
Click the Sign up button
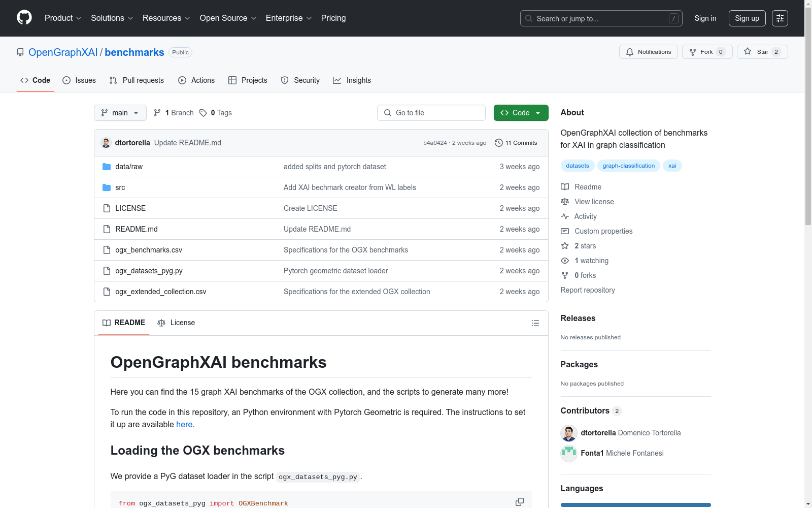(x=747, y=18)
